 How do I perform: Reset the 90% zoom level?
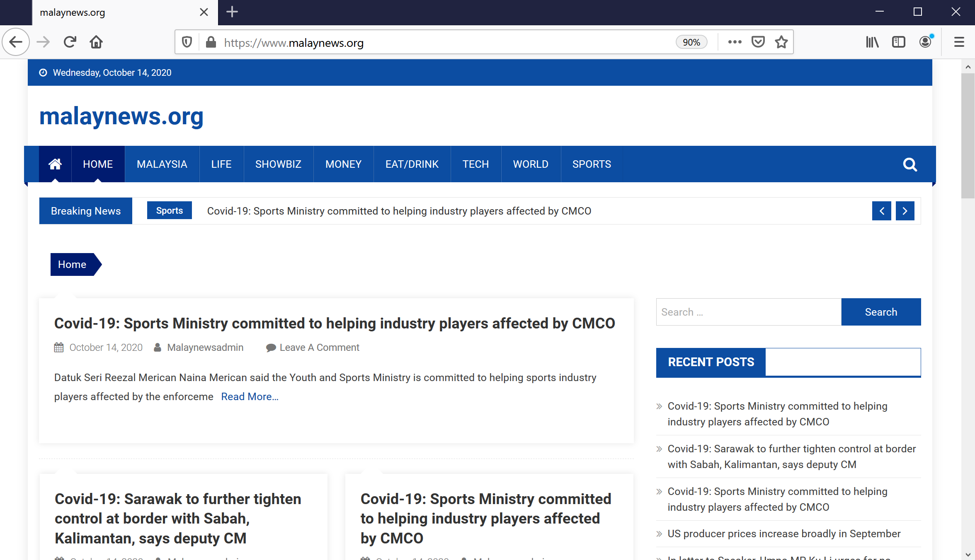point(691,42)
